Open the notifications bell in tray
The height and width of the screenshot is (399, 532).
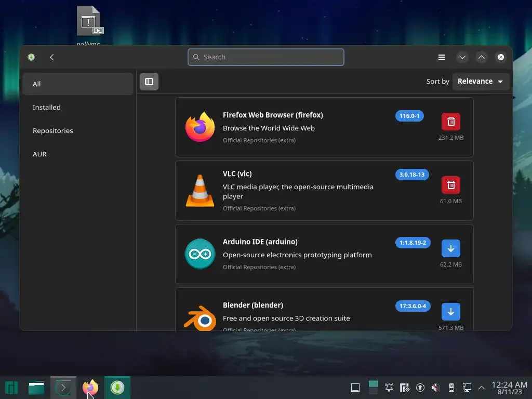(389, 388)
